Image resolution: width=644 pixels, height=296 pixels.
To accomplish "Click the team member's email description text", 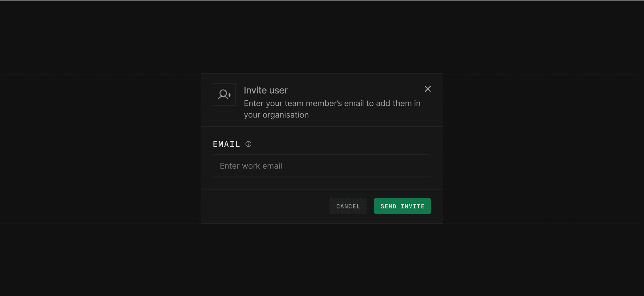I will 332,109.
